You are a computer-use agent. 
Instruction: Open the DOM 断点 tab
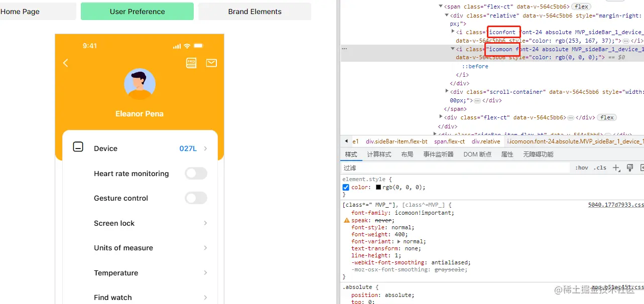click(477, 155)
